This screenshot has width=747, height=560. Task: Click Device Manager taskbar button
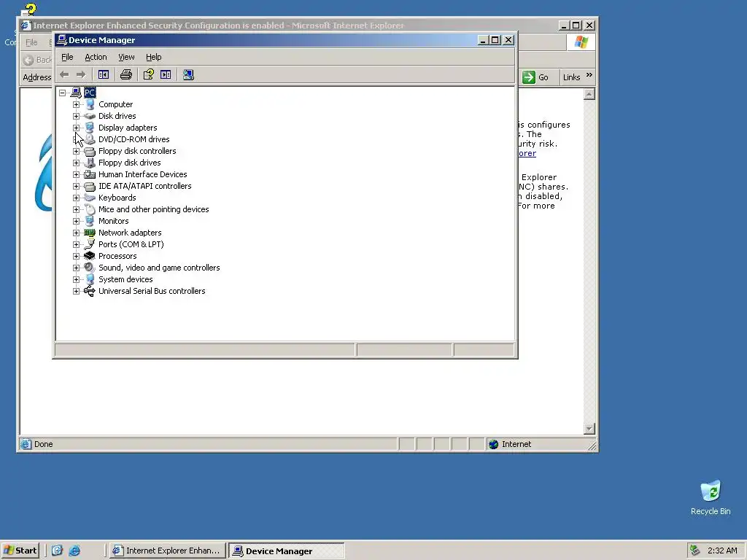tap(286, 551)
